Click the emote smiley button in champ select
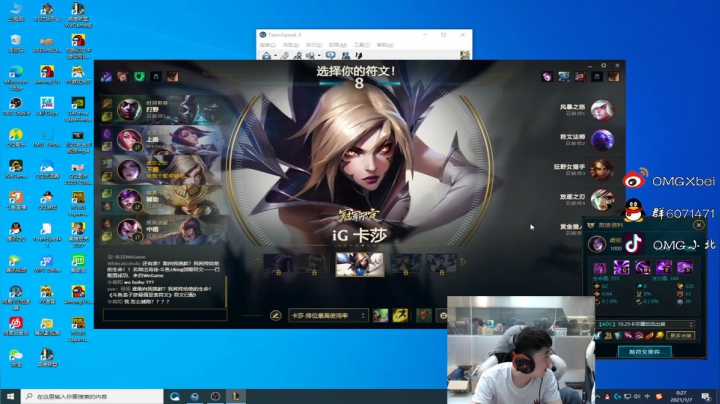The image size is (720, 404). [443, 315]
